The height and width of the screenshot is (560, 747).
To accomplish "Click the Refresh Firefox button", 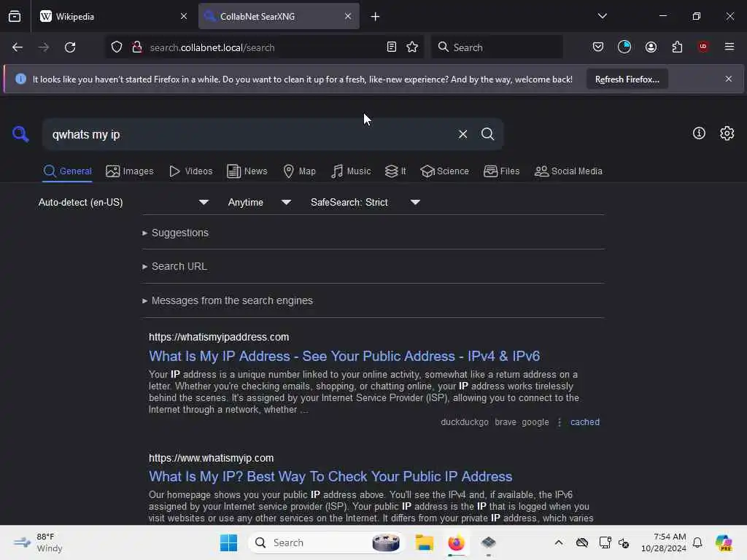I will (x=627, y=79).
